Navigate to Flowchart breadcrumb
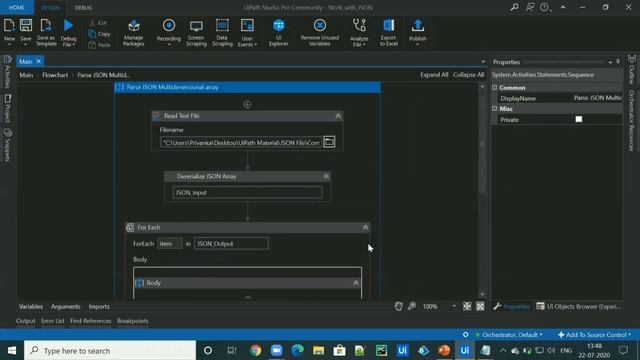 (55, 75)
